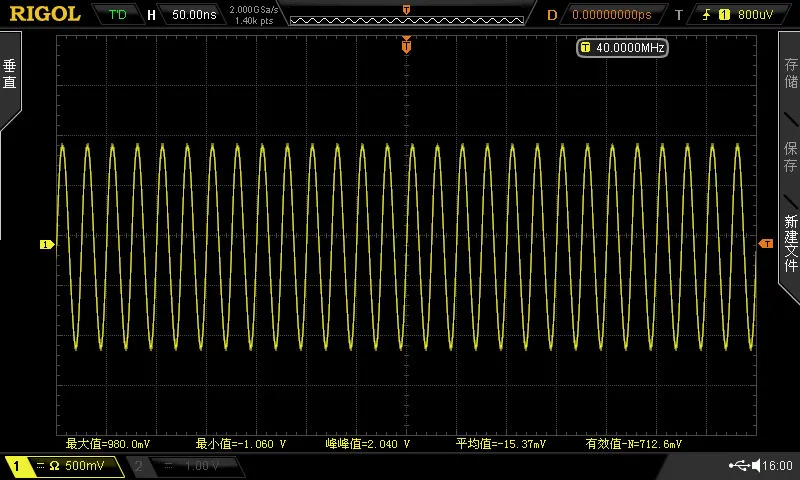Click the H horizontal label
Screen dimensions: 800x480
tap(151, 15)
